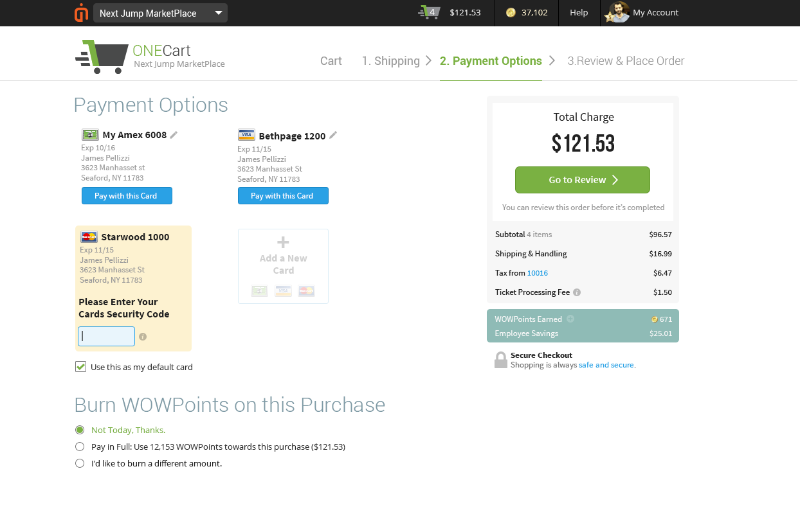The height and width of the screenshot is (532, 800).
Task: Open My Account menu
Action: click(x=655, y=12)
